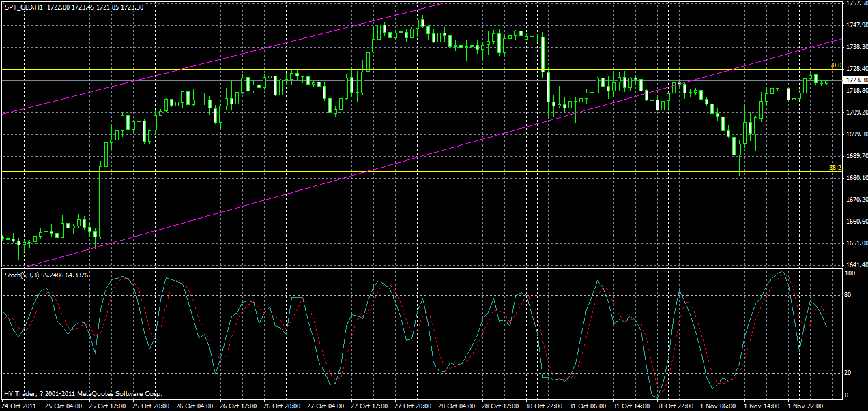868x411 pixels.
Task: Click price axis label 1728.40
Action: pyautogui.click(x=857, y=69)
